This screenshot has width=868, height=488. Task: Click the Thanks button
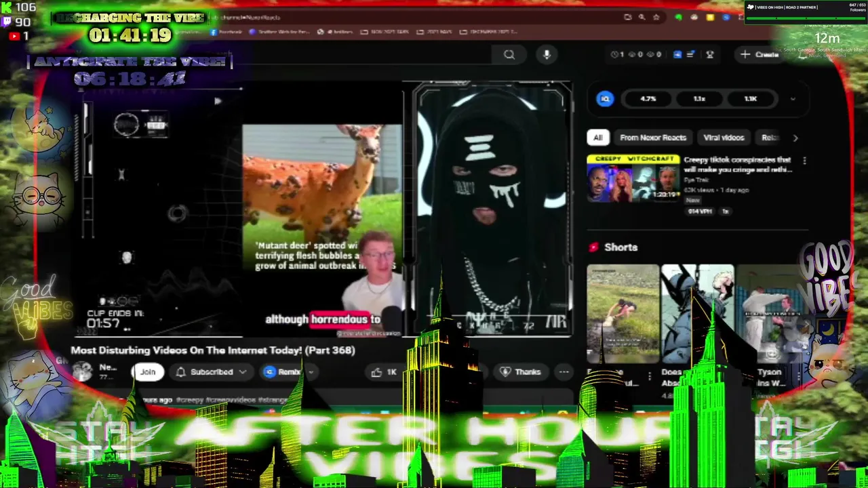click(x=520, y=372)
